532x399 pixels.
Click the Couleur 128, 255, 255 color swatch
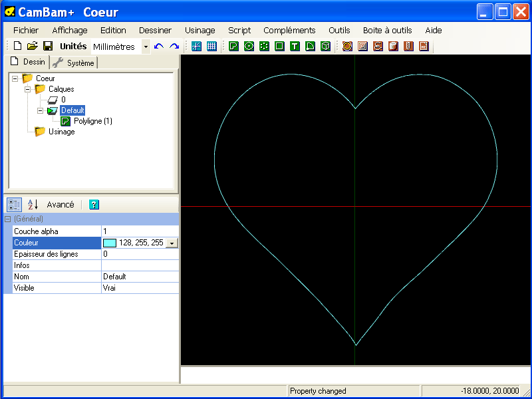(x=110, y=243)
